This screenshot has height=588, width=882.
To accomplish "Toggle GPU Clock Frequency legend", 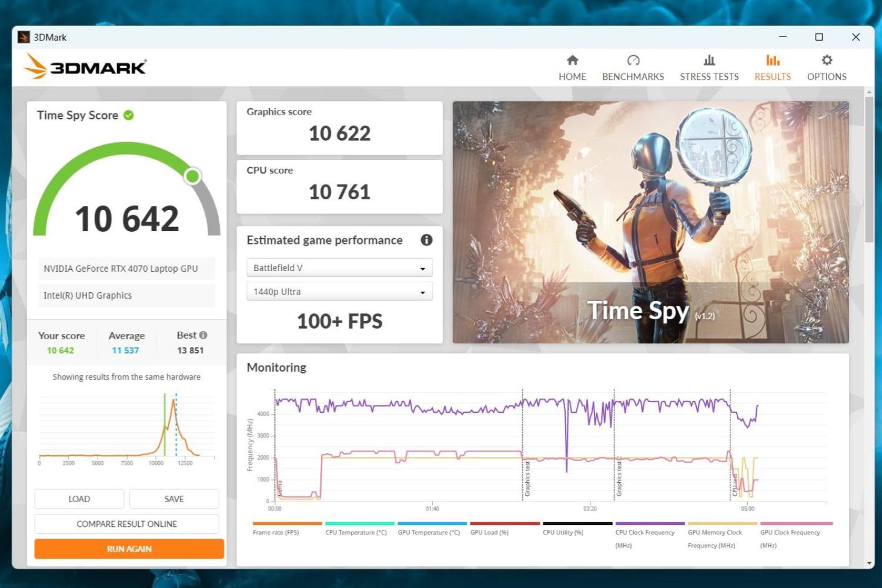I will click(796, 535).
